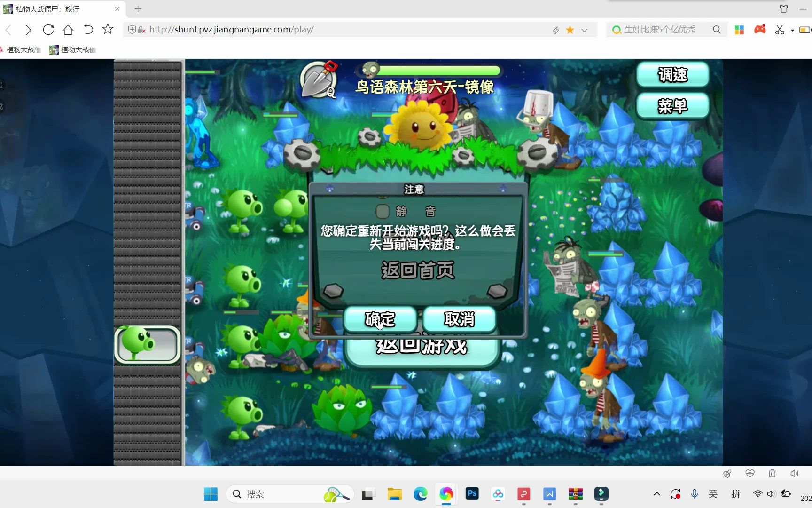Open the WinRAR taskbar icon

(x=575, y=494)
